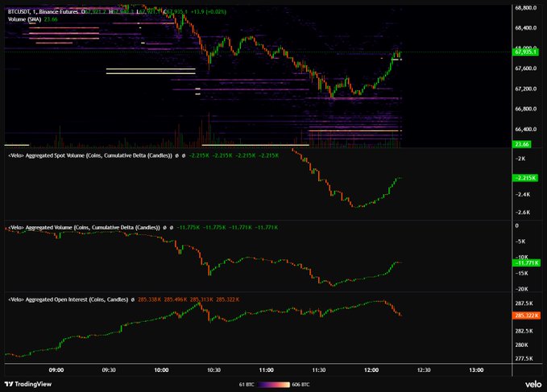
Task: Click the 67,600.0 price axis label
Action: 526,68
